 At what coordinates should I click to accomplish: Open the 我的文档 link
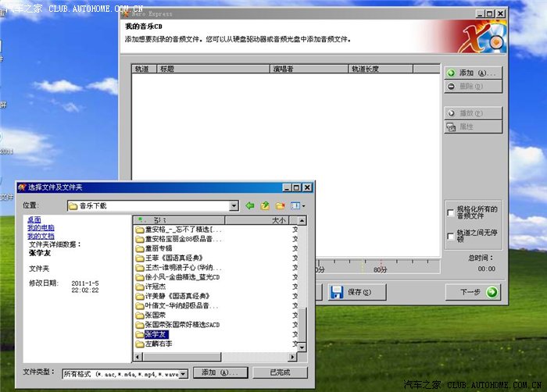pyautogui.click(x=41, y=236)
